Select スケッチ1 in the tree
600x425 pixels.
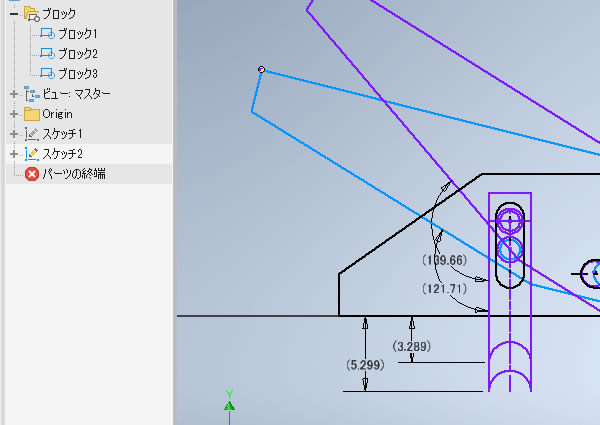(x=62, y=134)
